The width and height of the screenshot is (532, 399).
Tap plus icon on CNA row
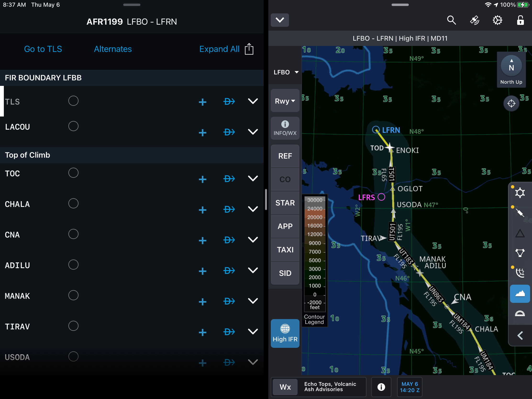pyautogui.click(x=203, y=240)
